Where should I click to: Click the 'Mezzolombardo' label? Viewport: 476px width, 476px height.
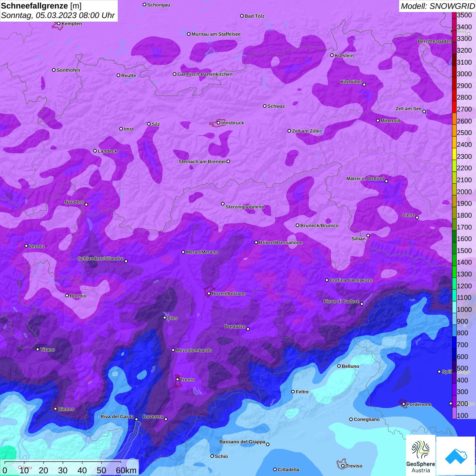click(x=194, y=350)
